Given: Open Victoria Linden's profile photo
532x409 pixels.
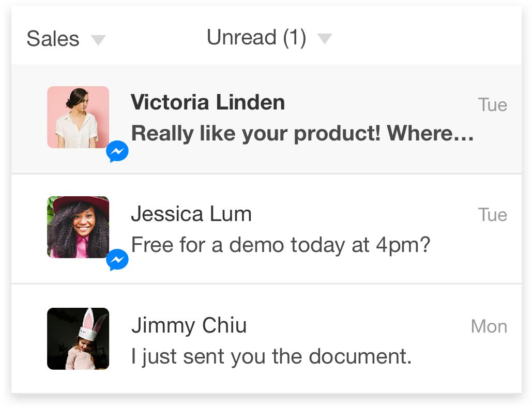Looking at the screenshot, I should (x=78, y=117).
